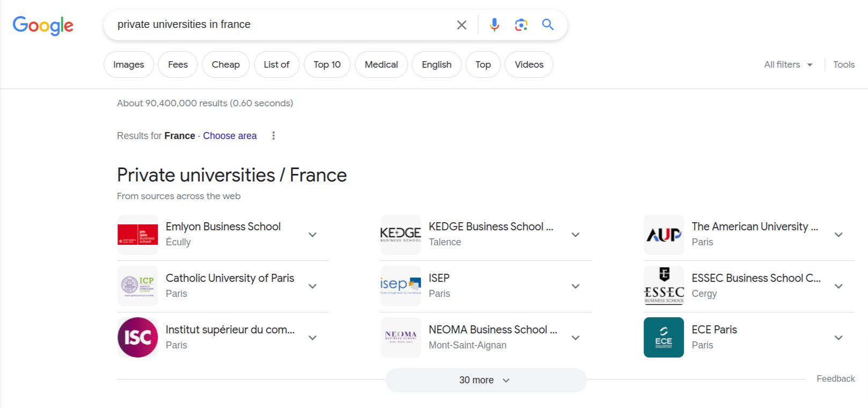Image resolution: width=868 pixels, height=408 pixels.
Task: Expand the ISEP entry
Action: 575,286
